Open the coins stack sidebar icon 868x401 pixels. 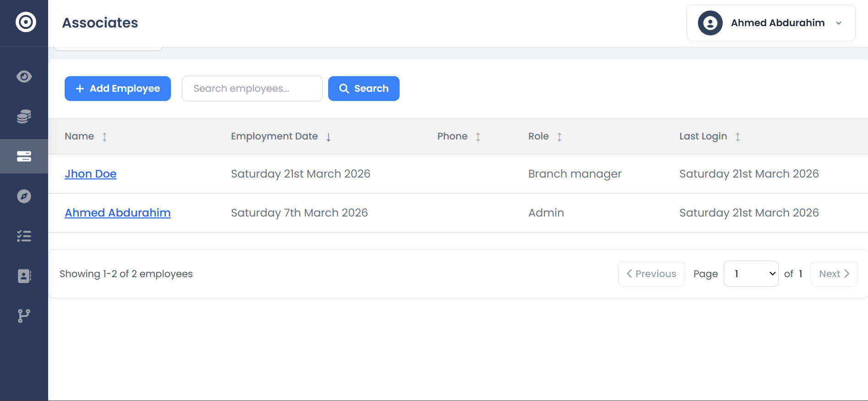coord(24,117)
